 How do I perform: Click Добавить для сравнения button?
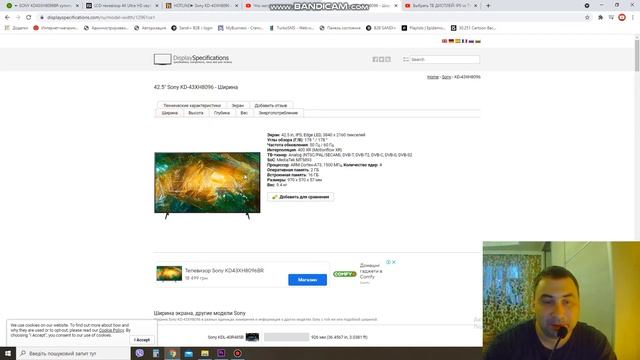point(301,197)
